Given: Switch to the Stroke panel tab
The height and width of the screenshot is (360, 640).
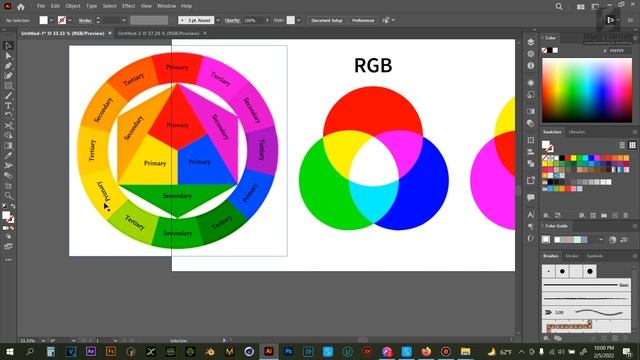Looking at the screenshot, I should pos(571,256).
